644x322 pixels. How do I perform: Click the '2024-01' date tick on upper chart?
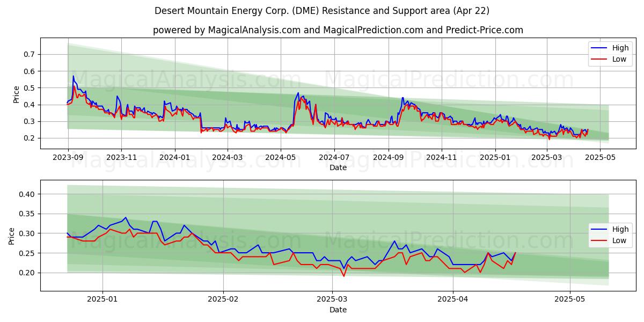(175, 158)
